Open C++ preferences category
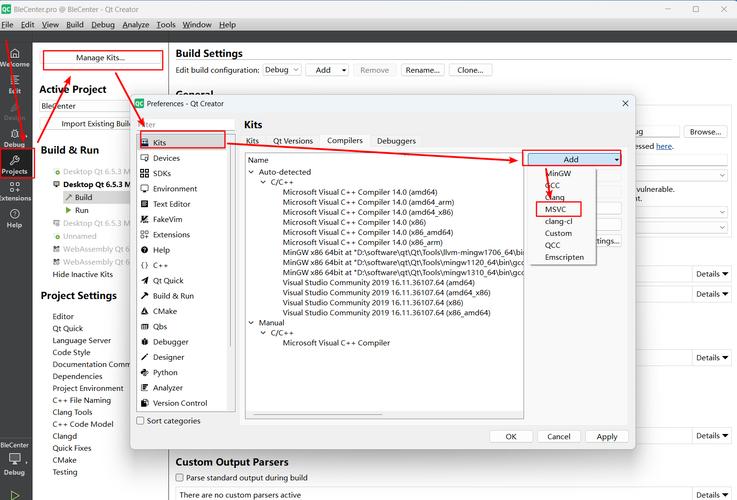The height and width of the screenshot is (500, 737). point(182,266)
